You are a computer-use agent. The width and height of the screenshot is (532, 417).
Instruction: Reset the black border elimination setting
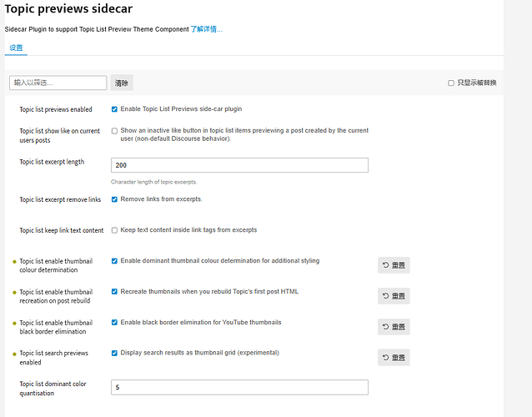pyautogui.click(x=394, y=327)
